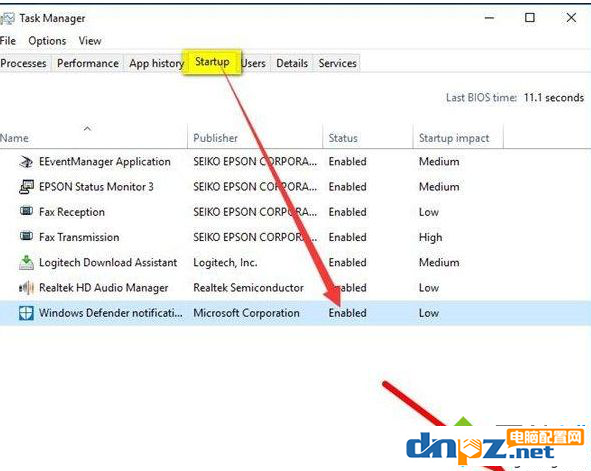Switch to the Performance tab
The width and height of the screenshot is (591, 471).
pyautogui.click(x=88, y=63)
